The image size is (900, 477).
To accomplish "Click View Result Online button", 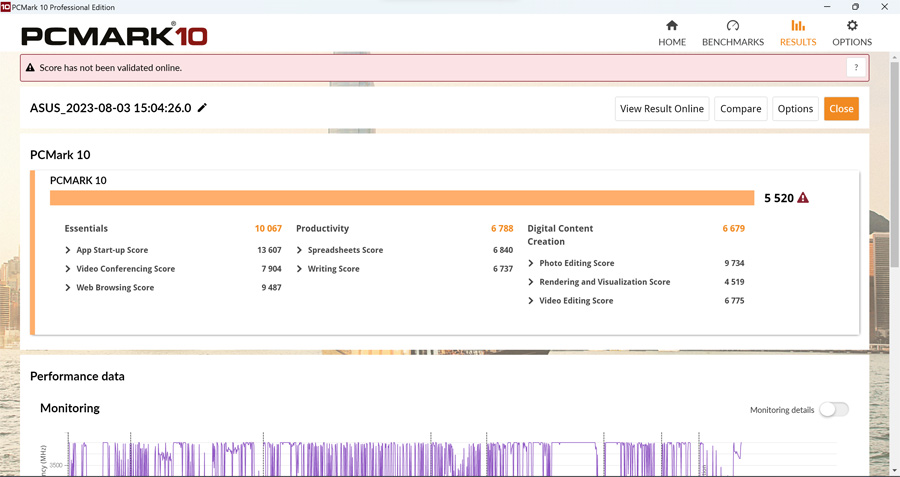I will (662, 108).
